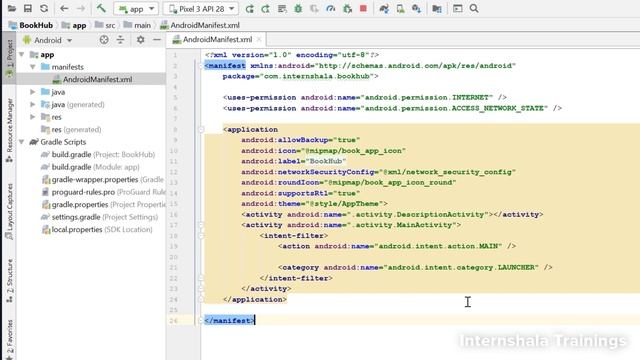Expand the java (generated) folder arrow

click(x=33, y=104)
